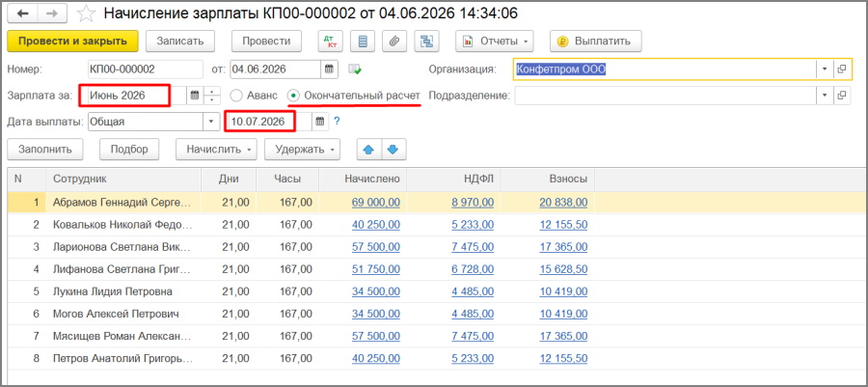Open the structure of subordination icon
Image resolution: width=868 pixels, height=387 pixels.
[x=427, y=41]
